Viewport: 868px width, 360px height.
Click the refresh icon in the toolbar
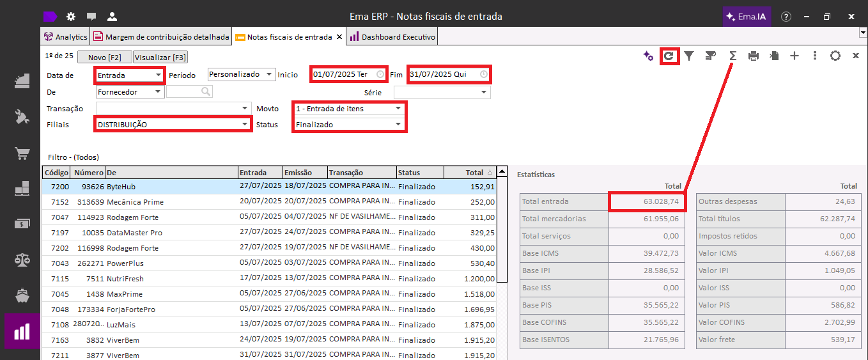[x=669, y=56]
